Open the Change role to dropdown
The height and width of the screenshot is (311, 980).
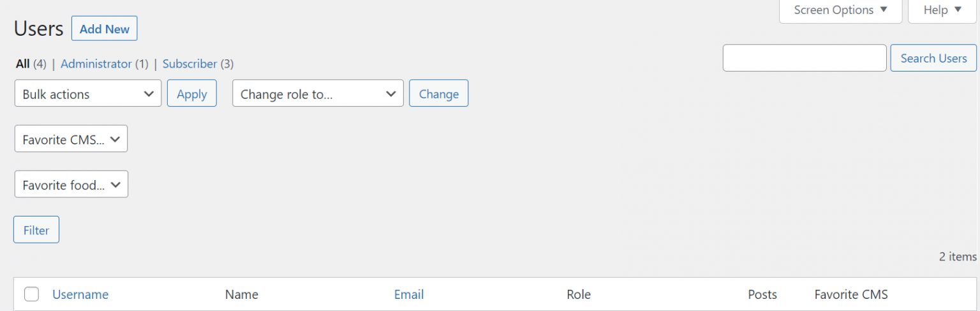point(318,93)
